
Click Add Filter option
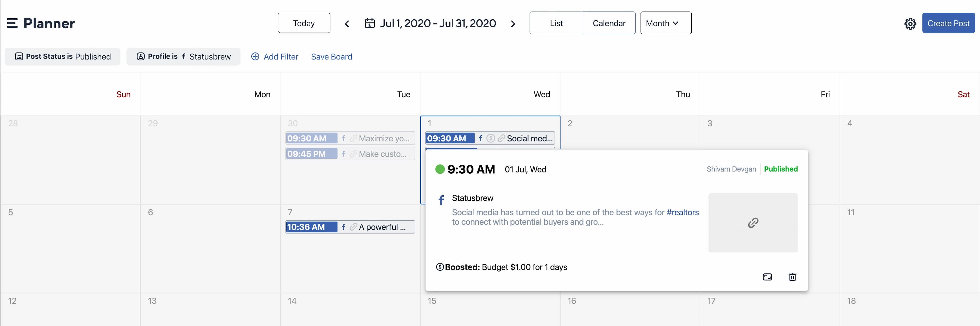click(274, 56)
